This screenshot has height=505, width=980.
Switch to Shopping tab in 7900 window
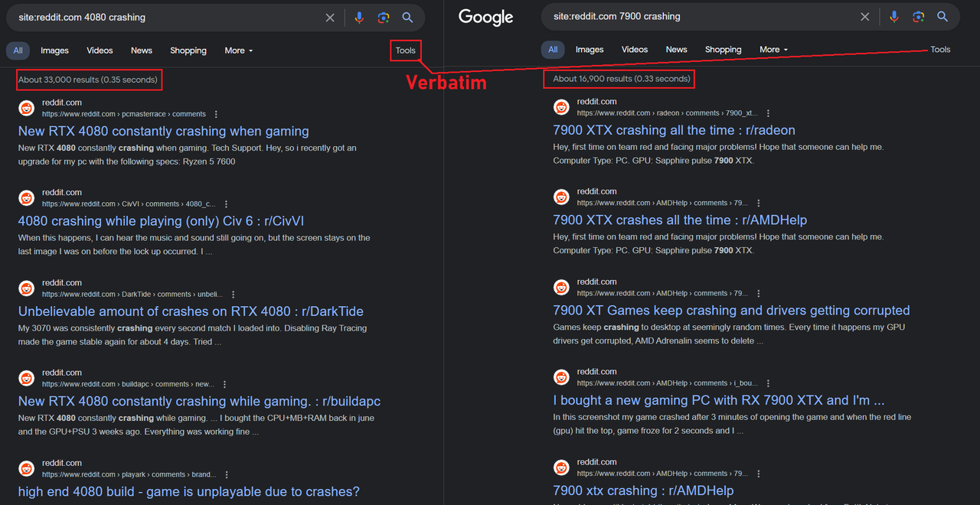click(x=724, y=50)
